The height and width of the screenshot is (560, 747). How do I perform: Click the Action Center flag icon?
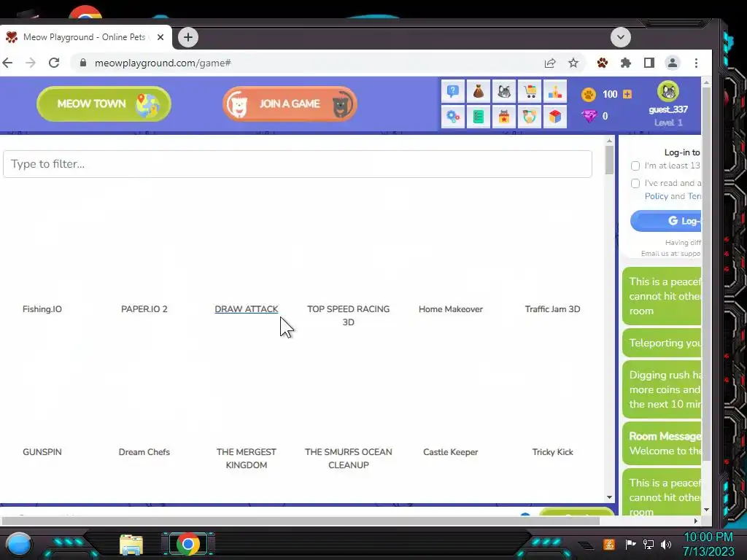pos(631,544)
